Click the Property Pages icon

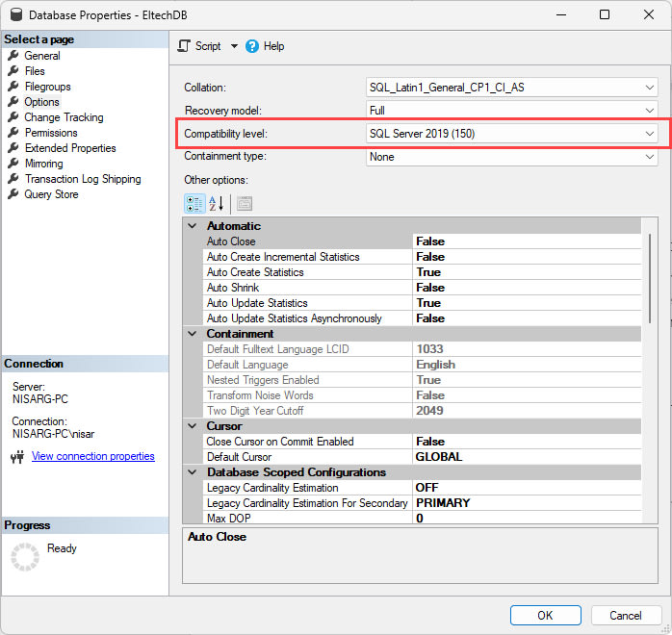pyautogui.click(x=244, y=203)
